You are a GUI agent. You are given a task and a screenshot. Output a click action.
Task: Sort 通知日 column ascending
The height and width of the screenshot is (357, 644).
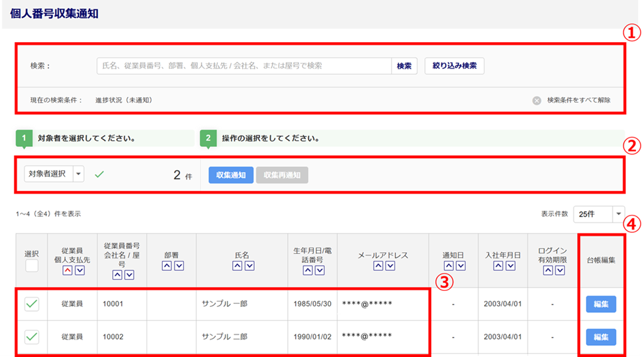click(447, 266)
